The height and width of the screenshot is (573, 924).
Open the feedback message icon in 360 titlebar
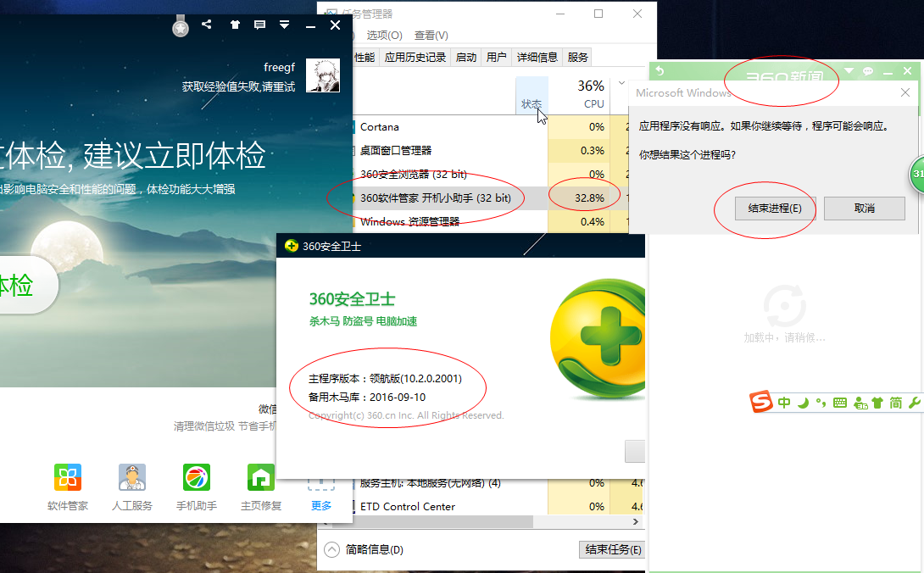pos(259,25)
